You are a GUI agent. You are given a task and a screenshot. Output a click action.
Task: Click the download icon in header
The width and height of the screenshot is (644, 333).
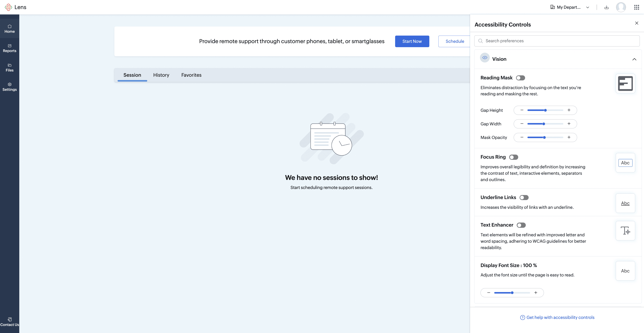[606, 7]
